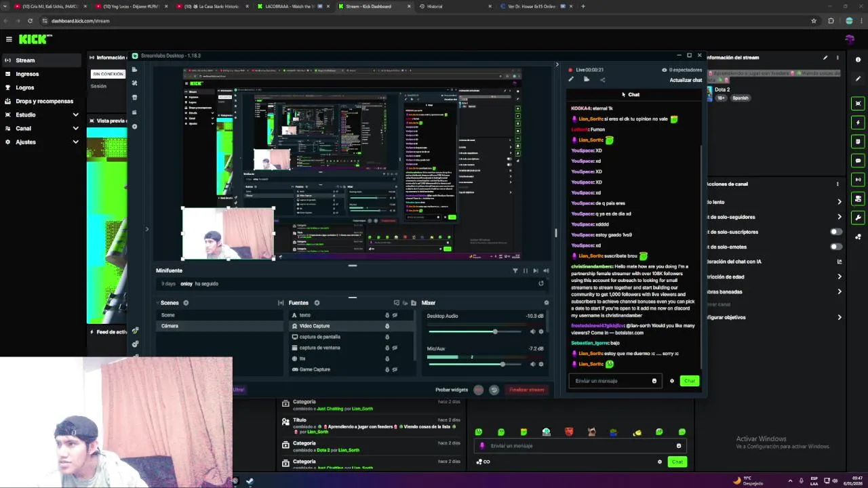Toggle chat de solo-emotes switch
Screen dimensions: 868x488
coord(836,247)
